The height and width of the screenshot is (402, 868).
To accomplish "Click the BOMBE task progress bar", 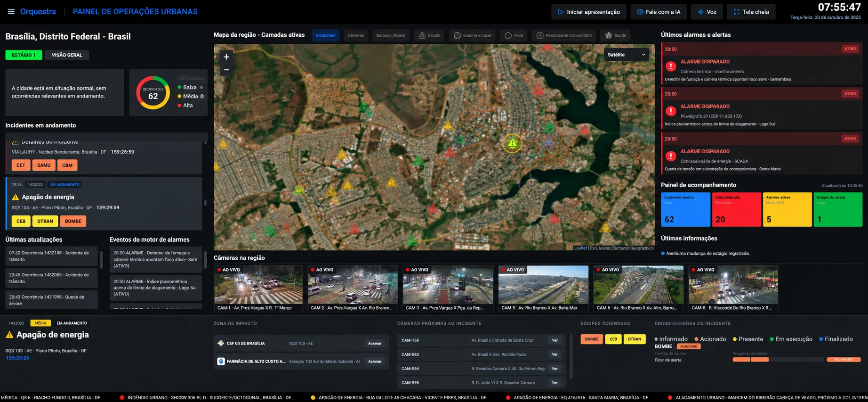I will 778,360.
